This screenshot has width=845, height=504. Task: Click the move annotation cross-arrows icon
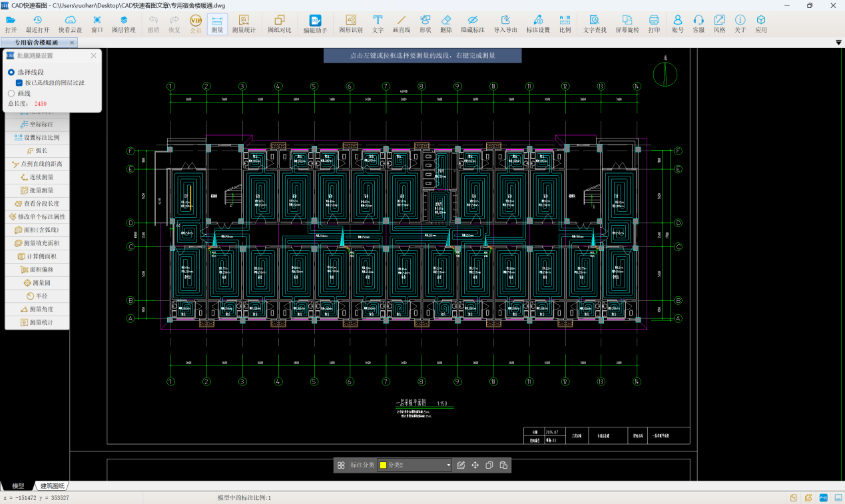pyautogui.click(x=475, y=465)
